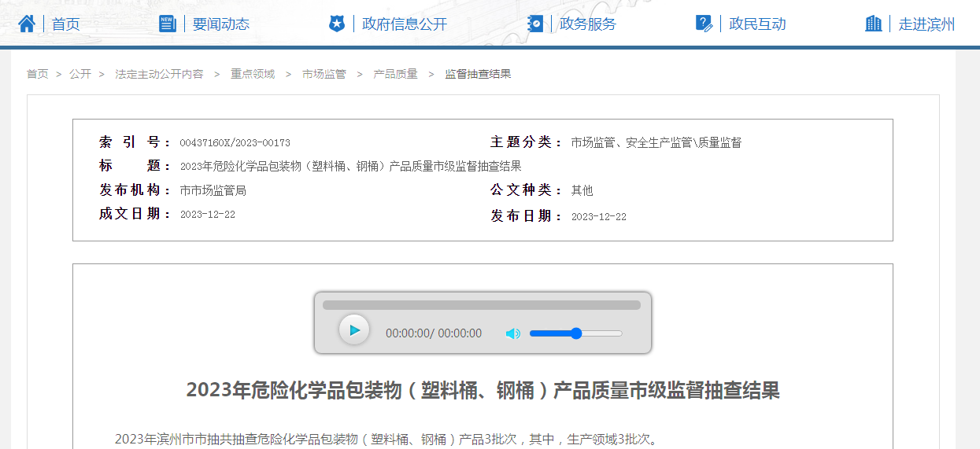The image size is (980, 449).
Task: Play the audio recording
Action: 354,330
